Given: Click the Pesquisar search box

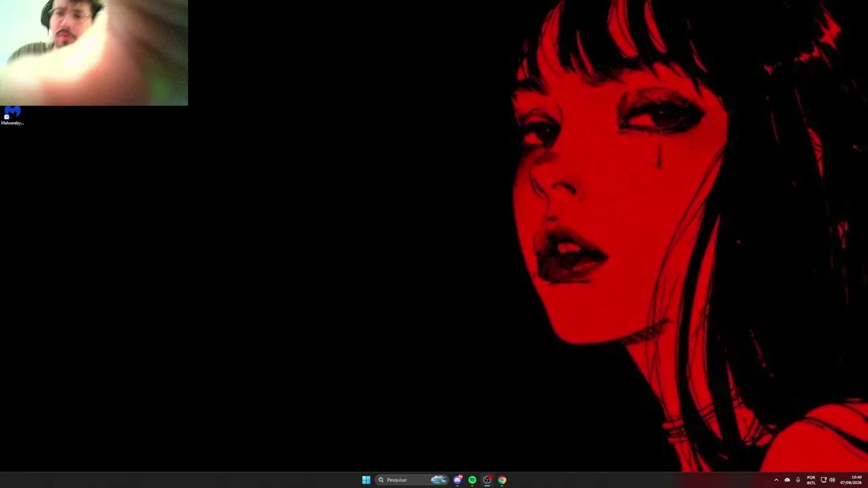Looking at the screenshot, I should (x=413, y=480).
